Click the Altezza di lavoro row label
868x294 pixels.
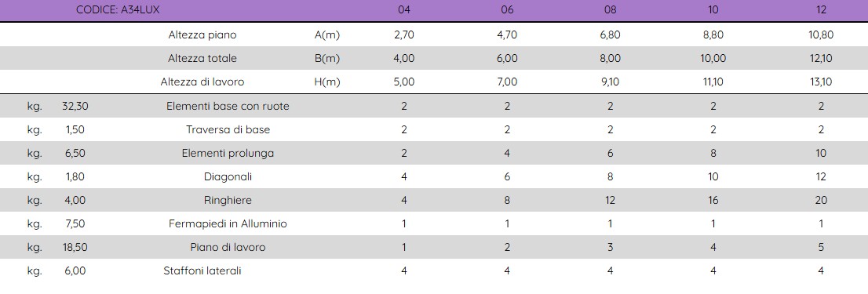(x=202, y=82)
